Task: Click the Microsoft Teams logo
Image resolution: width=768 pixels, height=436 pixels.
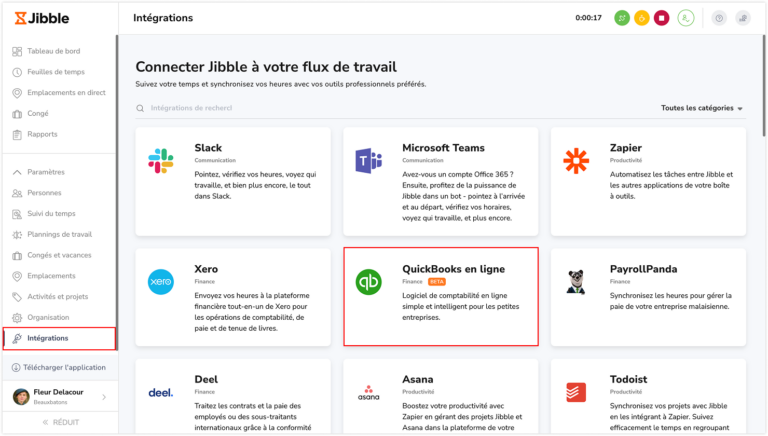Action: pos(368,160)
